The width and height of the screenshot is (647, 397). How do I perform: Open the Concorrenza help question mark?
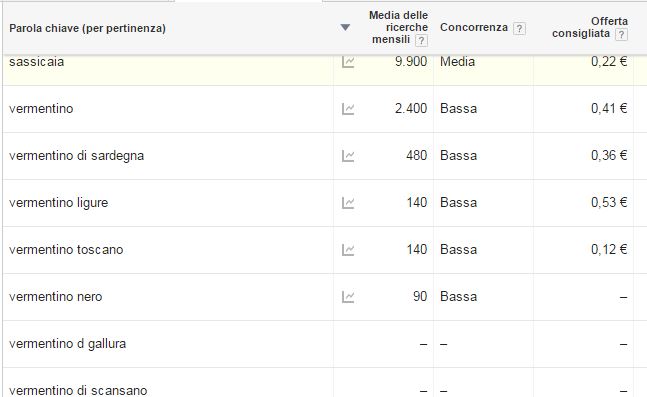(x=519, y=28)
